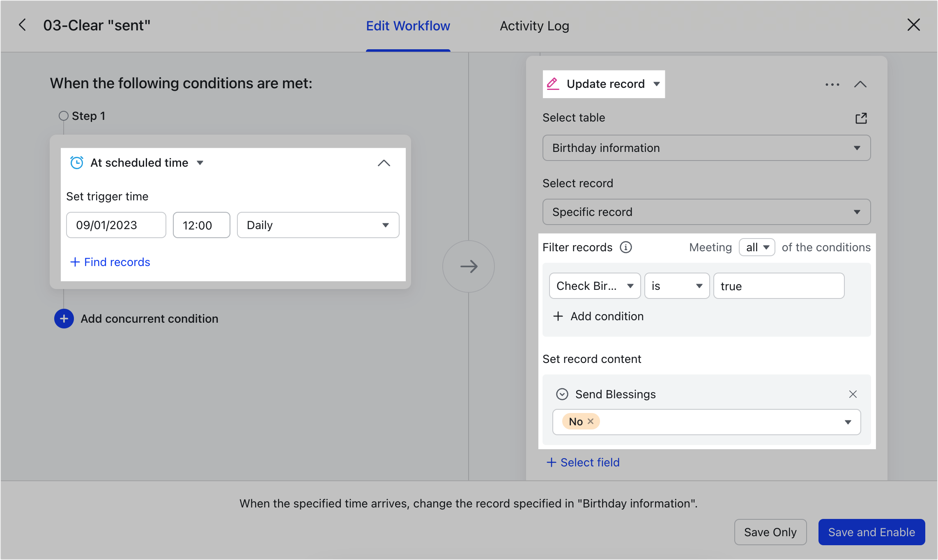
Task: Click the Find records link
Action: (110, 262)
